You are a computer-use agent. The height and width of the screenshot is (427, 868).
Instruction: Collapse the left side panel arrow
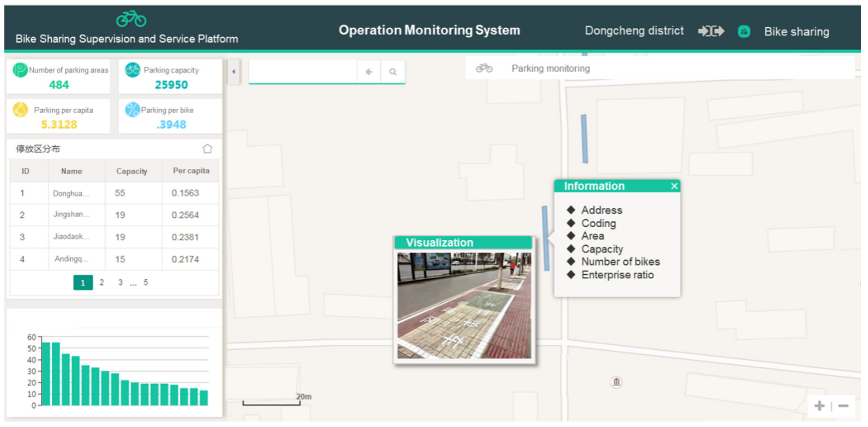(x=233, y=71)
